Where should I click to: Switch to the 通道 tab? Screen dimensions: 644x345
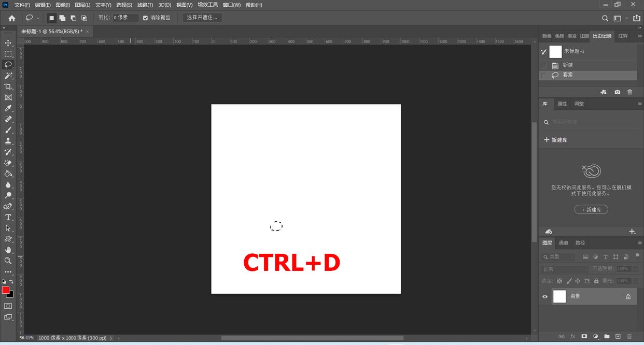pos(564,243)
